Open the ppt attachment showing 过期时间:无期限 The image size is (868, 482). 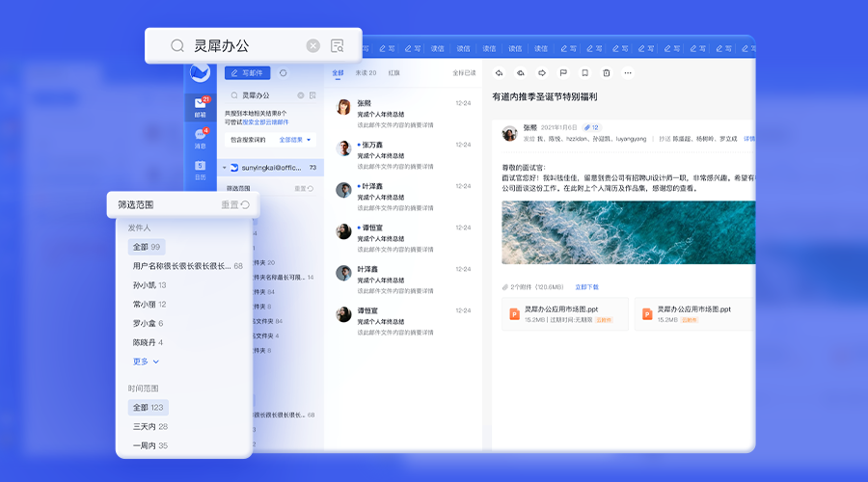click(x=564, y=314)
